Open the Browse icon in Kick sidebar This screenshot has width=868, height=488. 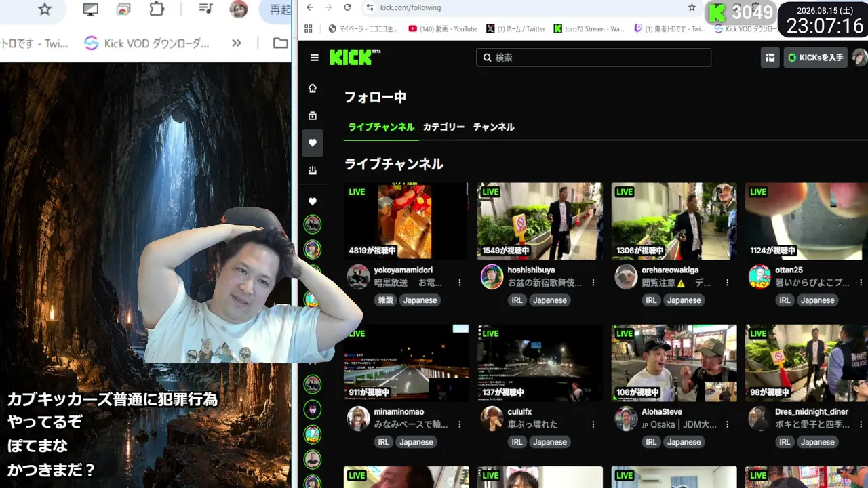[x=313, y=115]
